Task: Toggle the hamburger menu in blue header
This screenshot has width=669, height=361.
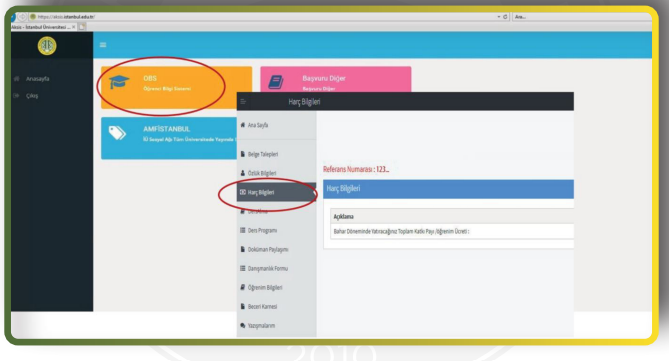Action: coord(103,45)
